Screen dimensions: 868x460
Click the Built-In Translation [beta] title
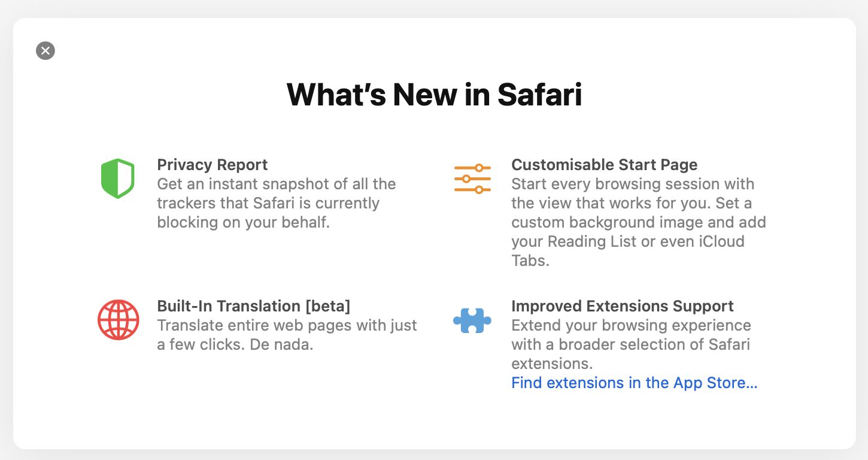click(254, 306)
